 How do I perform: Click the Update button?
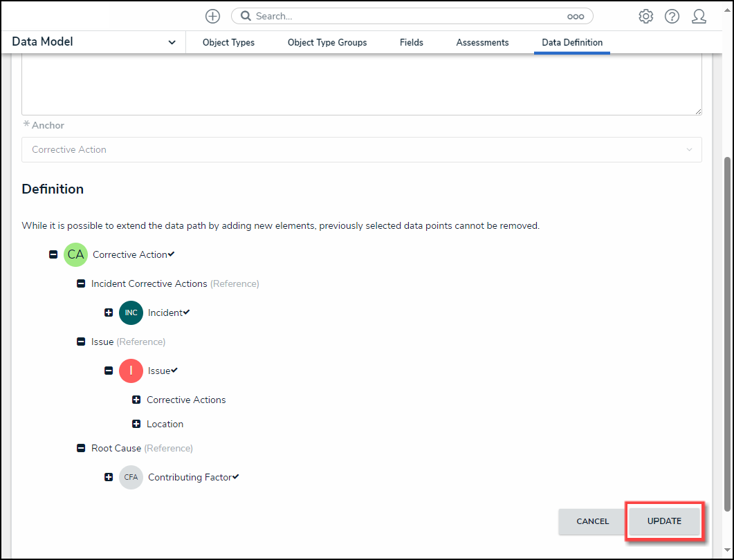(x=664, y=521)
